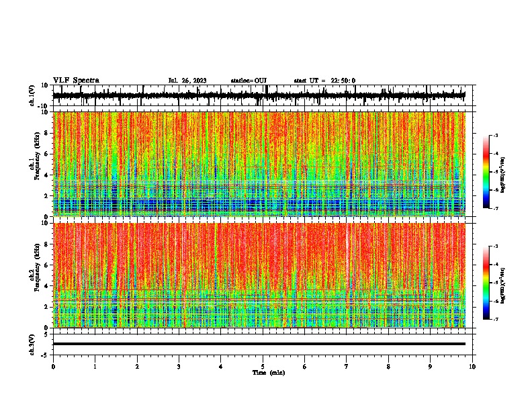Click the ch.2 spectrogram color bar
This screenshot has width=532, height=411.
(x=486, y=283)
